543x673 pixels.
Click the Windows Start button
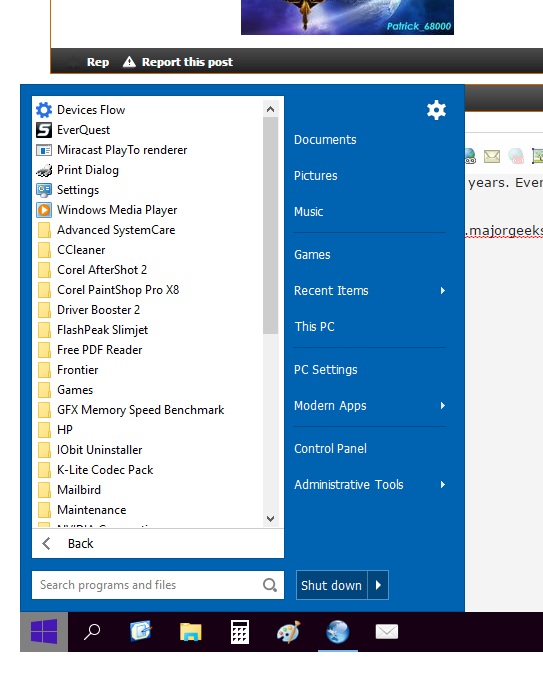[x=44, y=632]
